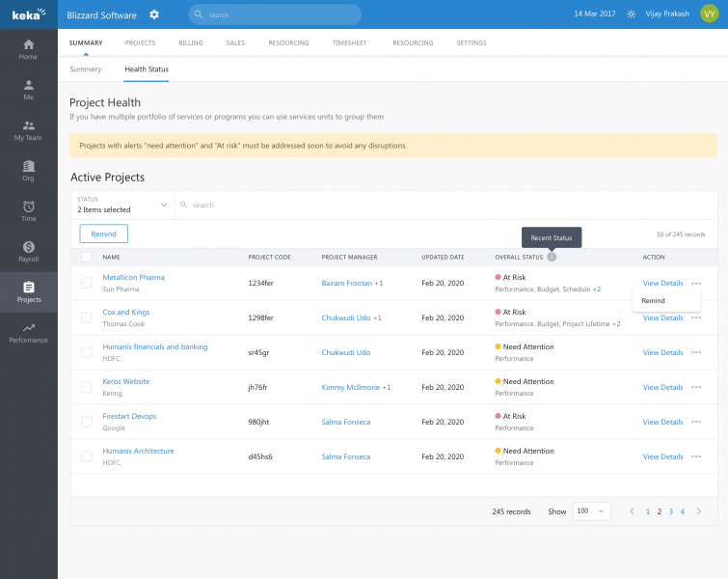View Details for Humanis financials and banking
The height and width of the screenshot is (579, 728).
663,352
